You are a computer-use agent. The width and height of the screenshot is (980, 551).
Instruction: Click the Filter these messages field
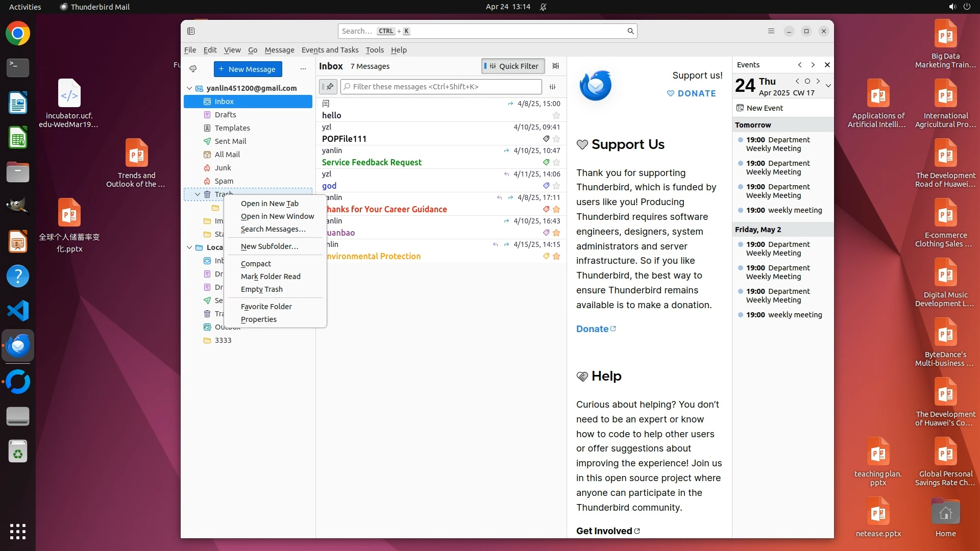(x=442, y=87)
